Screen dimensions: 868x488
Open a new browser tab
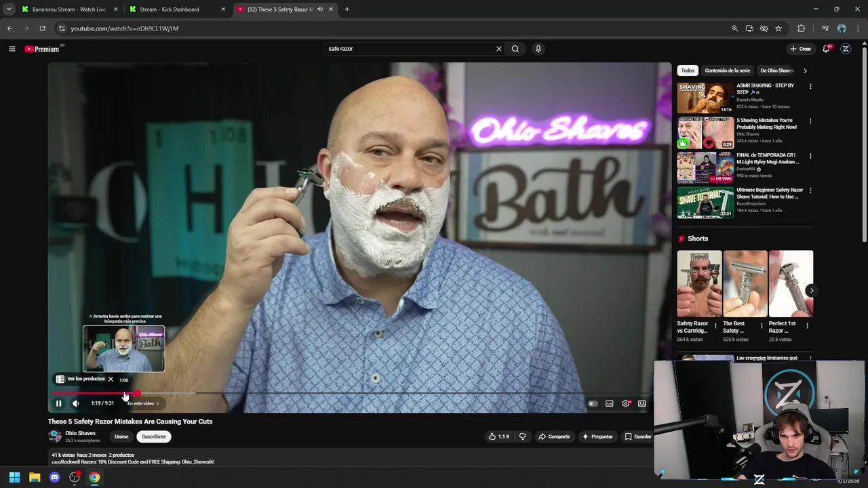(347, 9)
